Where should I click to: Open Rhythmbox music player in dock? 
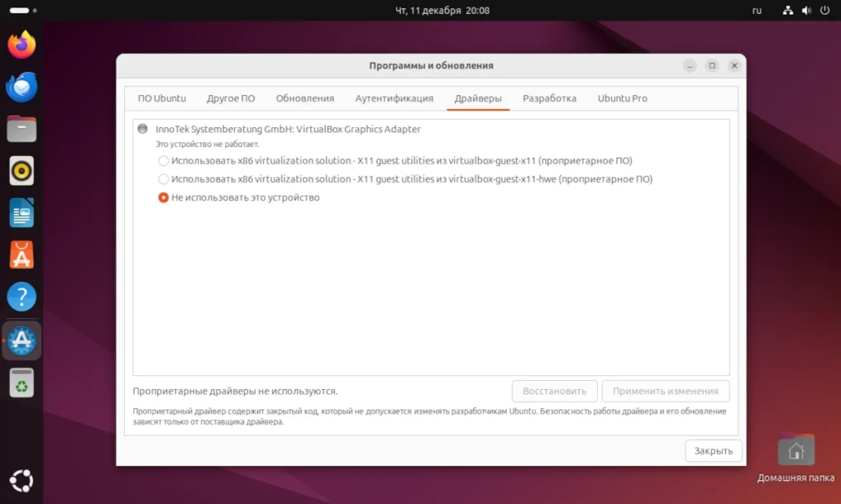tap(21, 171)
